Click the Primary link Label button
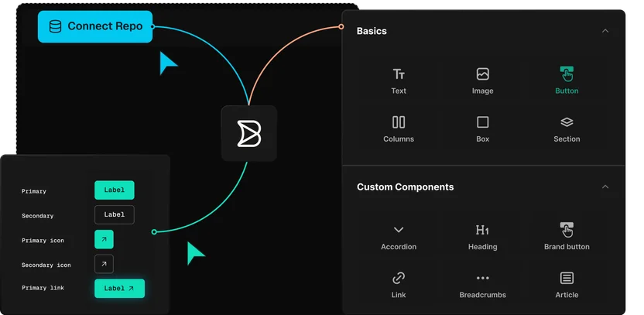The height and width of the screenshot is (315, 644). [119, 289]
